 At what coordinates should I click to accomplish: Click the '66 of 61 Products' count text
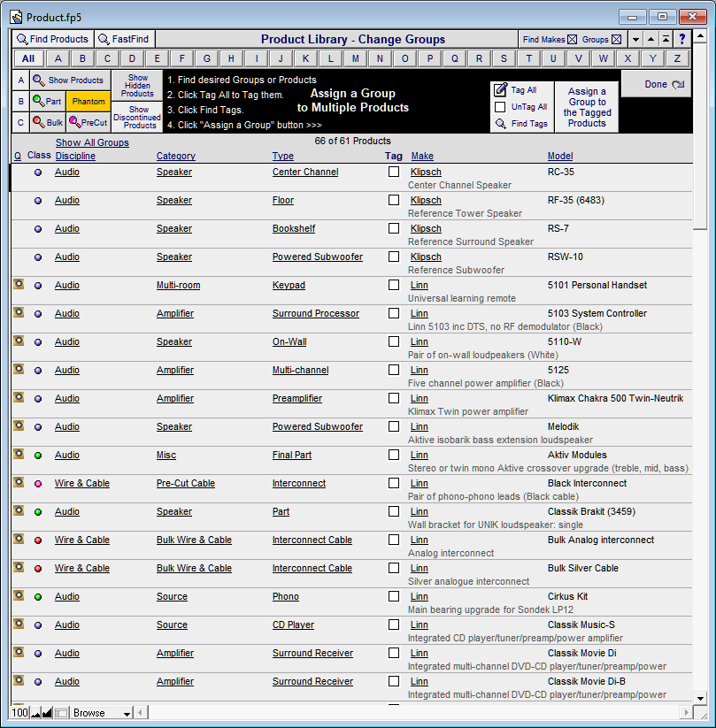[352, 141]
